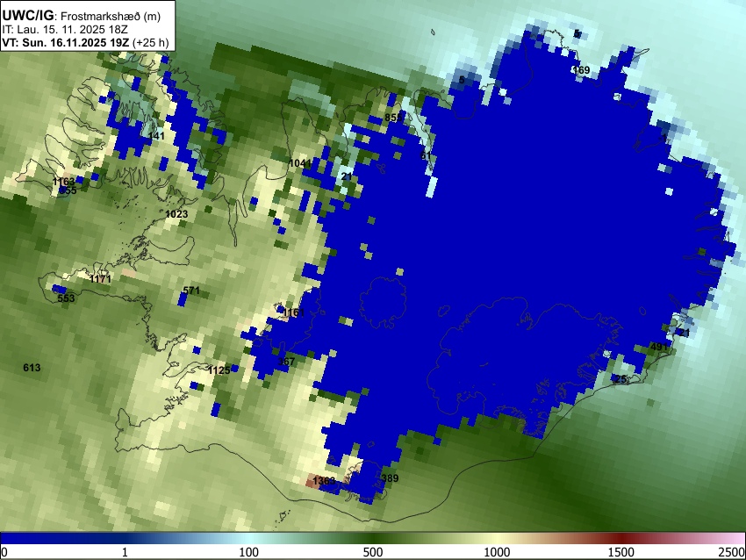
Task: Select the map value 25
Action: point(620,378)
